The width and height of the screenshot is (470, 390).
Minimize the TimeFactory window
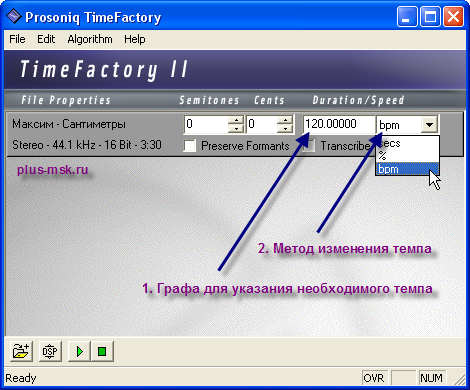click(407, 16)
